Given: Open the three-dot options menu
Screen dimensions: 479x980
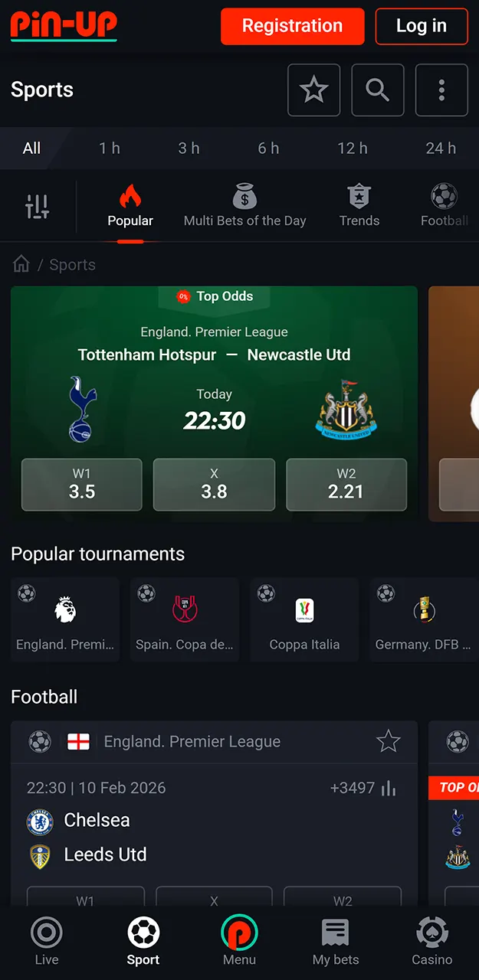Looking at the screenshot, I should coord(441,90).
